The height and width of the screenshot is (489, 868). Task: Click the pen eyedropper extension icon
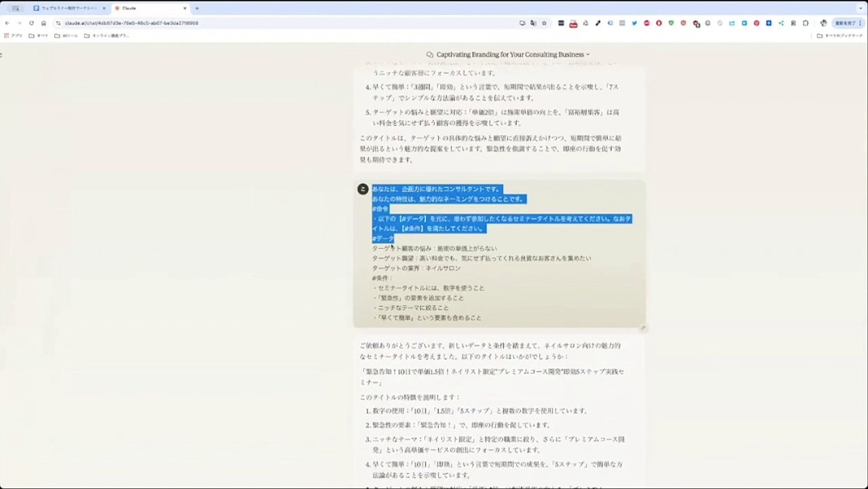coord(598,23)
